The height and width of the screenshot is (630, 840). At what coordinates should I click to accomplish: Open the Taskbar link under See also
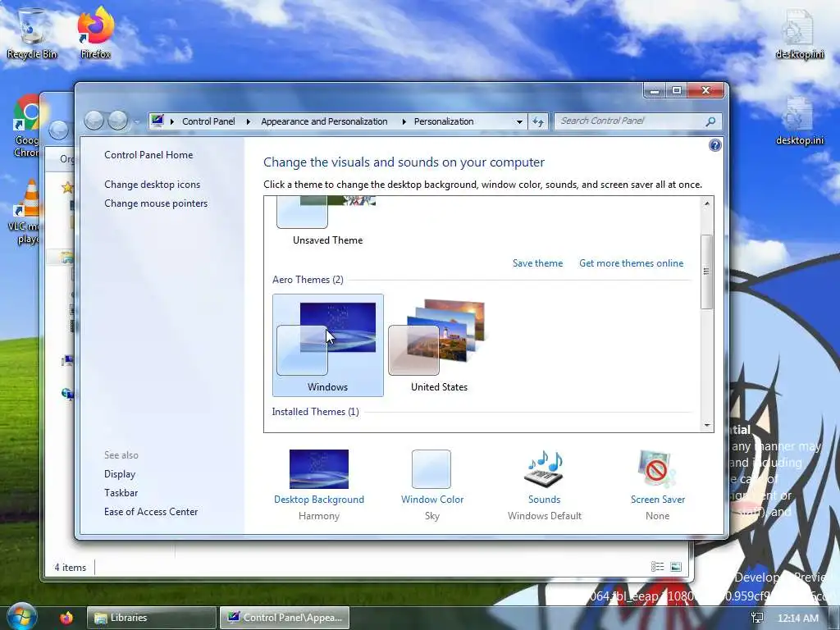[121, 493]
